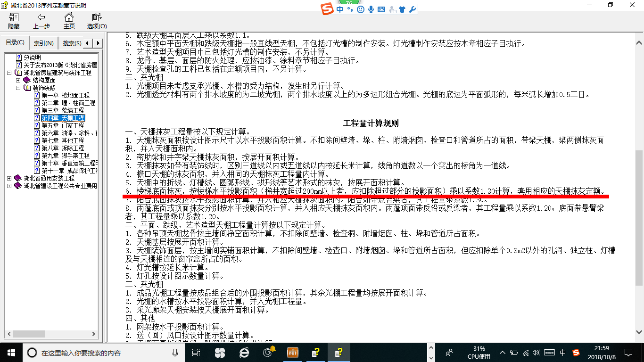The width and height of the screenshot is (644, 362).
Task: Collapse the 装饰装修 node
Action: click(18, 88)
